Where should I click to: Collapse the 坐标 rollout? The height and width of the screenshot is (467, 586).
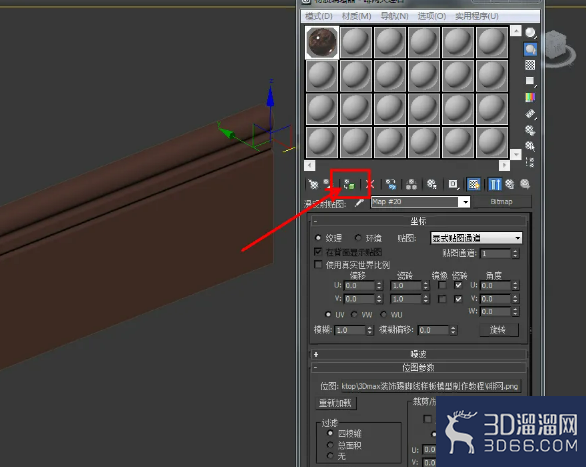(419, 221)
